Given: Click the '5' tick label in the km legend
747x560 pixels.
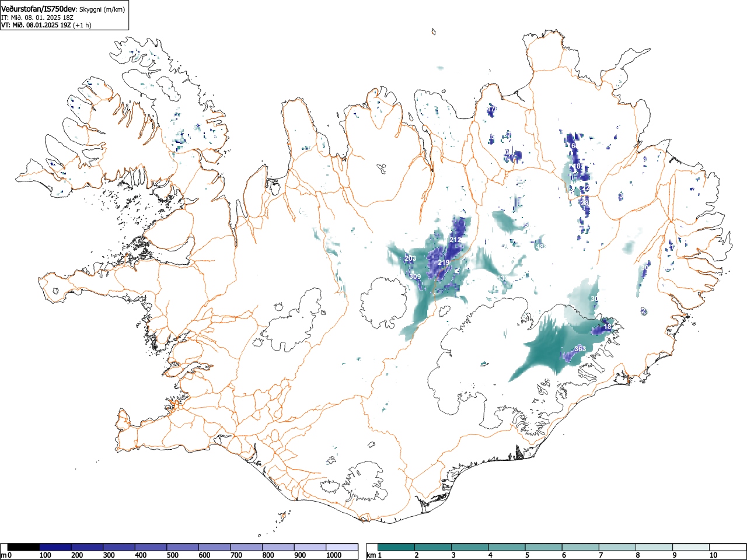Looking at the screenshot, I should 526,555.
